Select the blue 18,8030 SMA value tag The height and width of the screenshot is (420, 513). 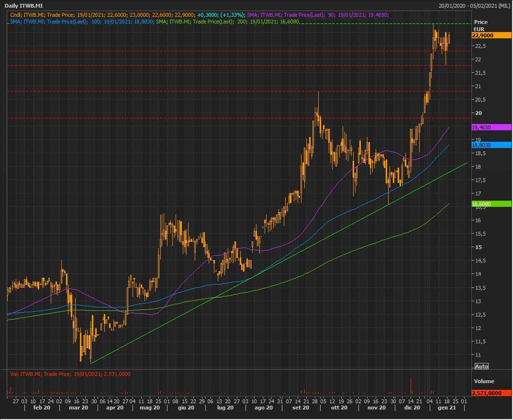[x=491, y=145]
